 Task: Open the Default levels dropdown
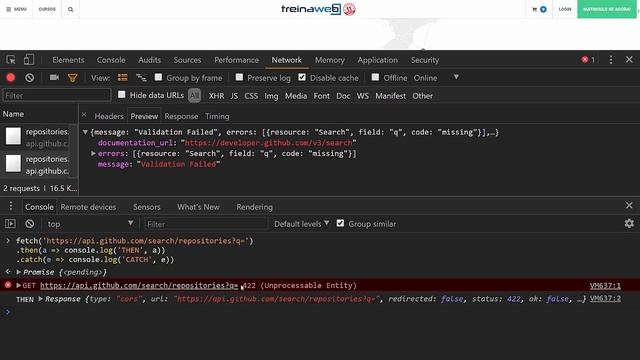click(x=301, y=224)
